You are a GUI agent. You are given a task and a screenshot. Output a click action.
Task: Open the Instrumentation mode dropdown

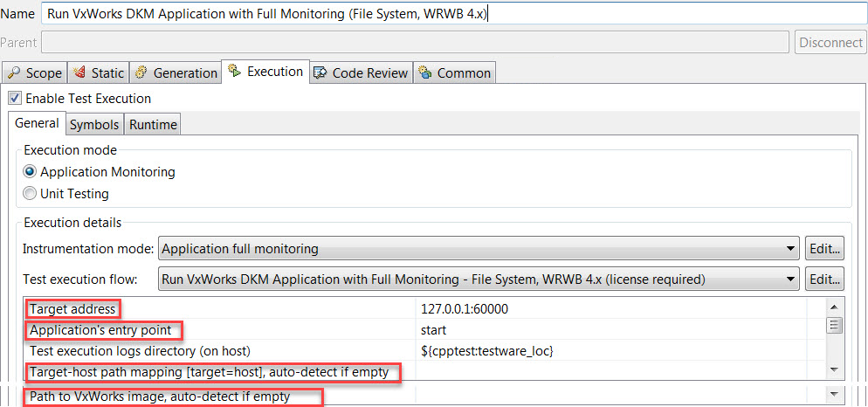click(x=479, y=249)
